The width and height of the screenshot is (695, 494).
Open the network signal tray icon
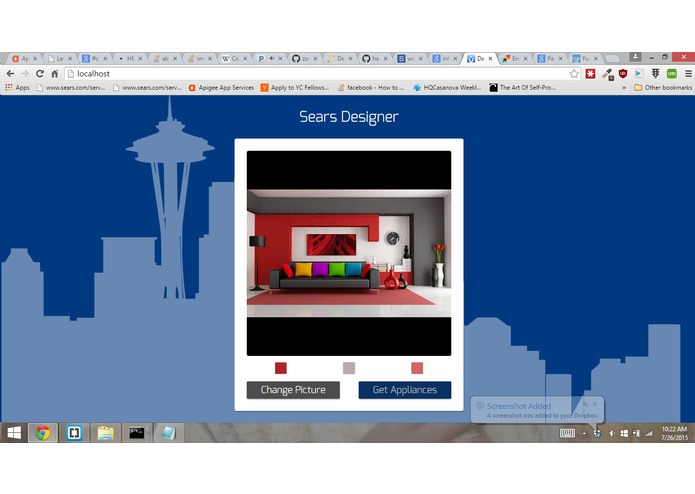tap(649, 434)
